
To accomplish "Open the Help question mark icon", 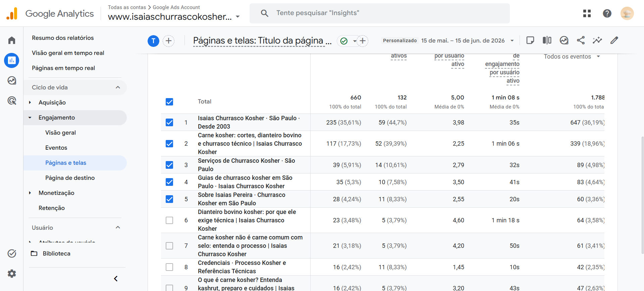I will point(607,13).
